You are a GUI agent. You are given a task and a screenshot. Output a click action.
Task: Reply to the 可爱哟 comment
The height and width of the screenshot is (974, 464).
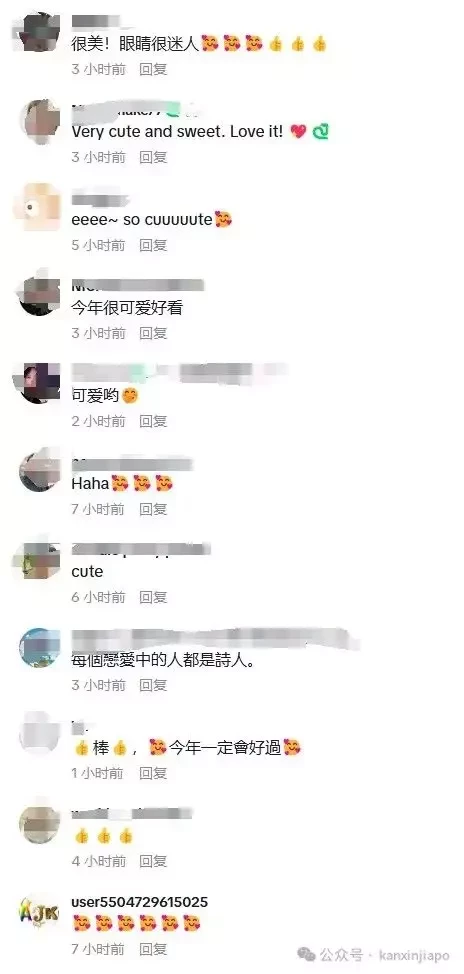click(153, 422)
